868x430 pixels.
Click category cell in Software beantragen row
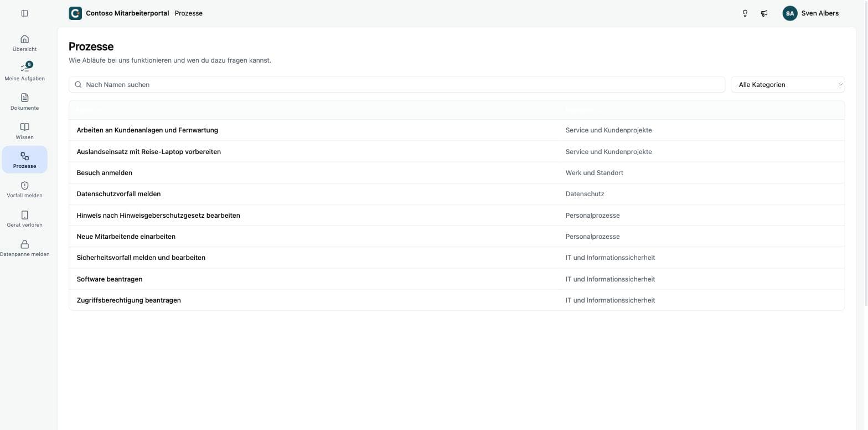(x=610, y=279)
